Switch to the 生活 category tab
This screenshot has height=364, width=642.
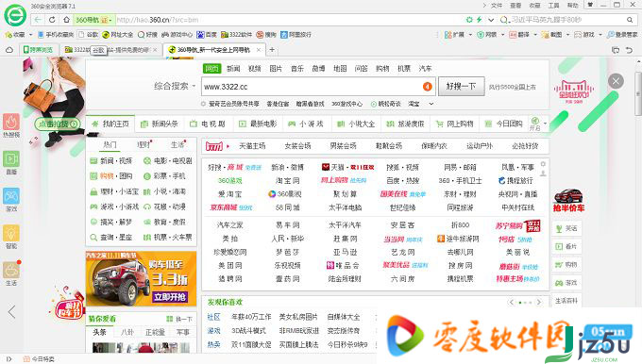click(177, 145)
